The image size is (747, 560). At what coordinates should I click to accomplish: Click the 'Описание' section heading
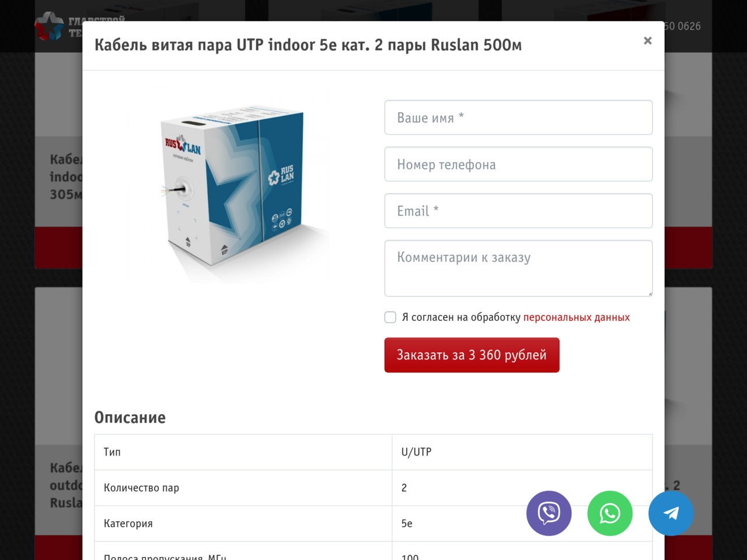click(130, 418)
